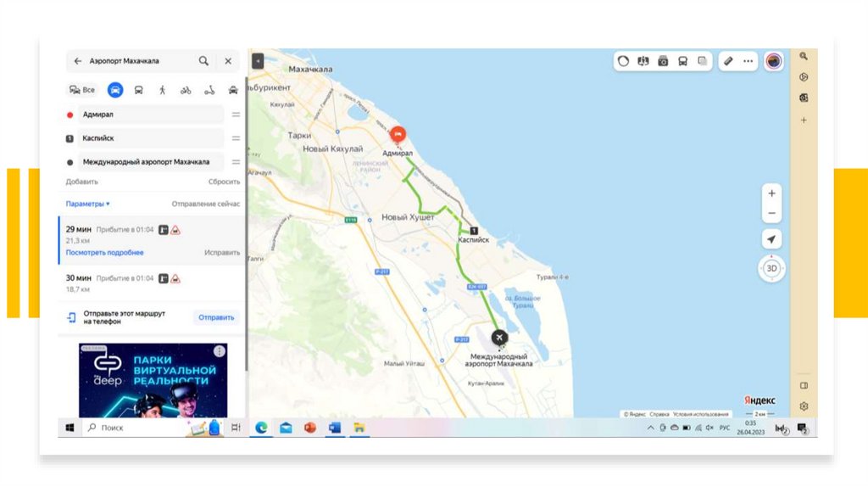Screen dimensions: 868x487
Task: Select the car route mode icon
Action: click(114, 90)
